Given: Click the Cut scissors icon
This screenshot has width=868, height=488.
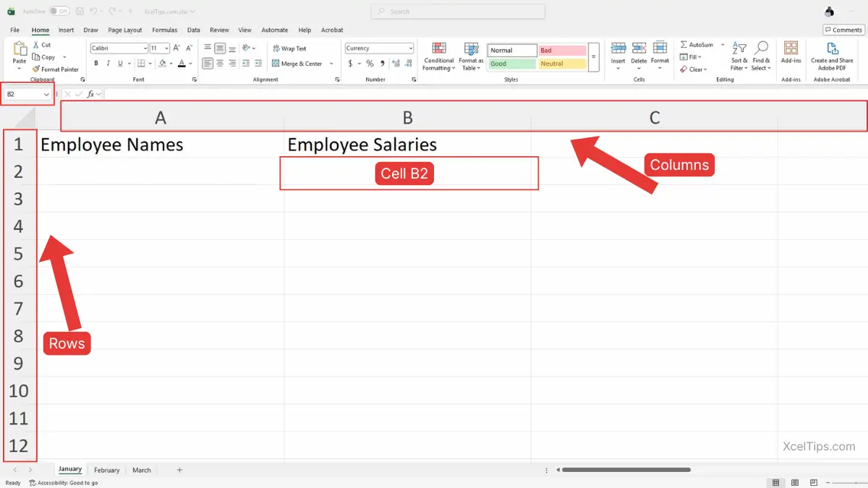Looking at the screenshot, I should pos(36,45).
